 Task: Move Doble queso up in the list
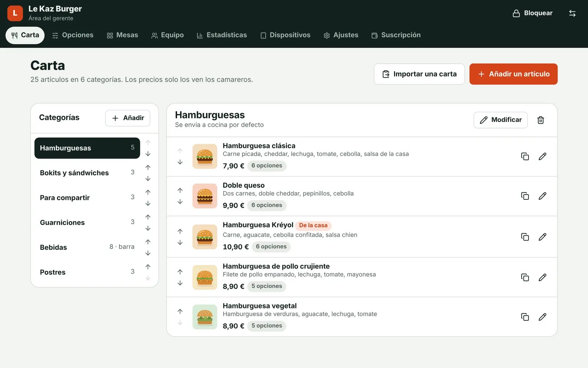point(180,191)
